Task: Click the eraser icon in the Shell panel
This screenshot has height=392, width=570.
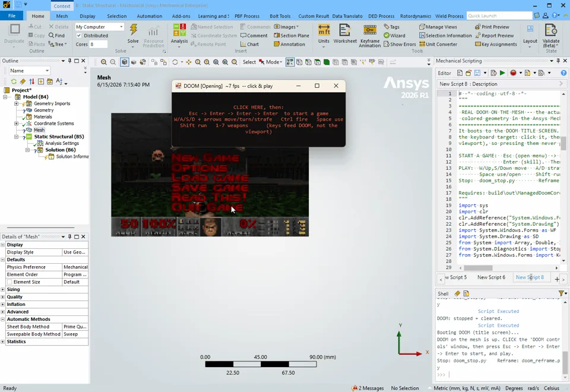Action: pyautogui.click(x=457, y=293)
